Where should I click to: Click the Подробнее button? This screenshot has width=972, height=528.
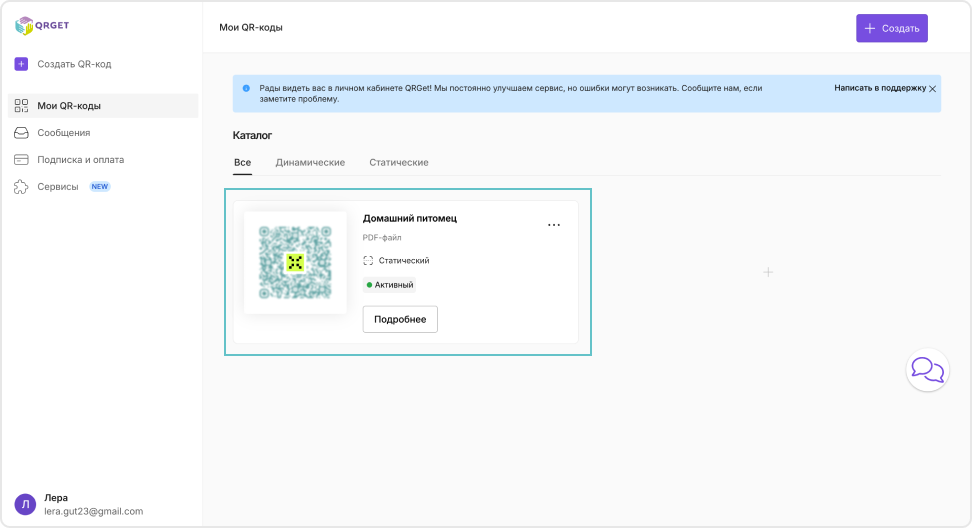pyautogui.click(x=400, y=319)
